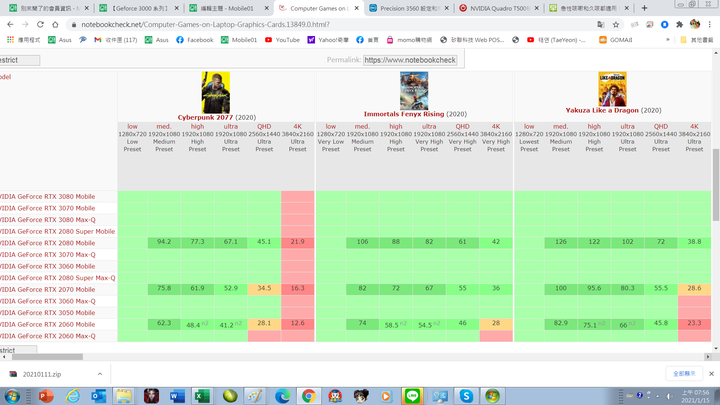Click the Cyberpunk 2077 cover thumbnail
Viewport: 720px width, 405px height.
tap(216, 92)
